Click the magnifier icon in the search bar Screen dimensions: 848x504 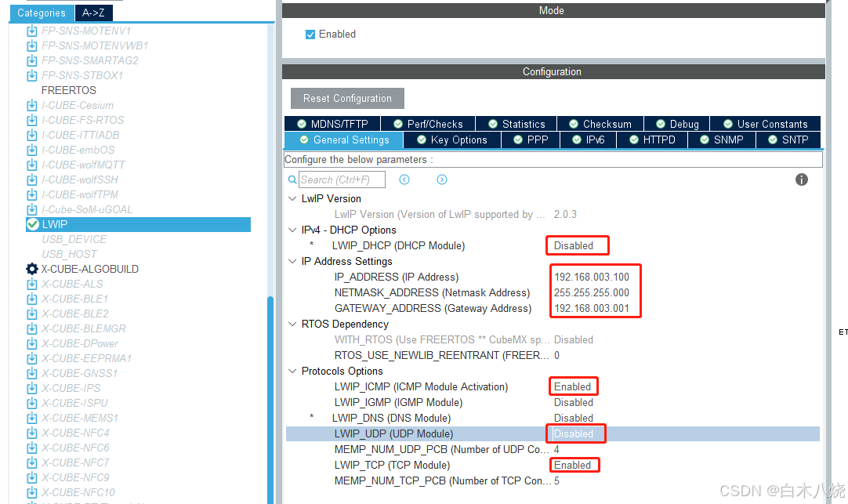(292, 179)
